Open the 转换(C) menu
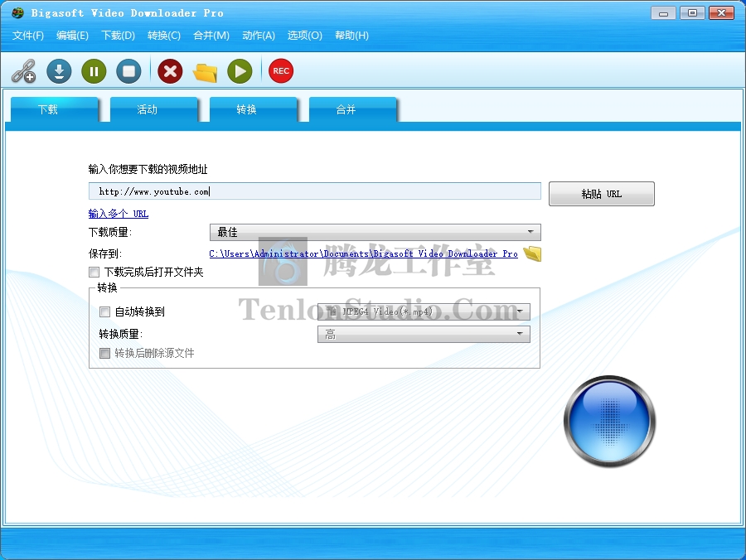Viewport: 746px width, 560px height. pos(164,36)
